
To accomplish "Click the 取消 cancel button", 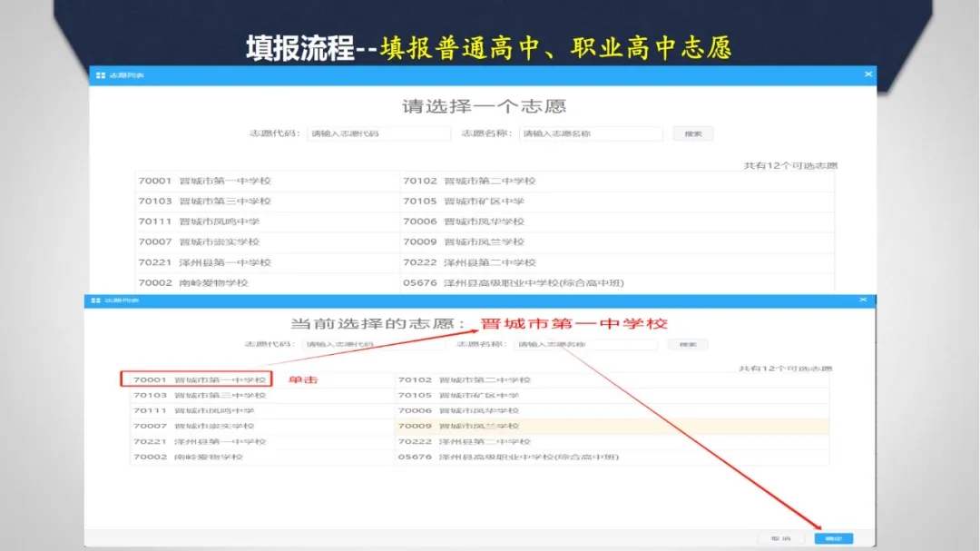I will click(x=780, y=538).
